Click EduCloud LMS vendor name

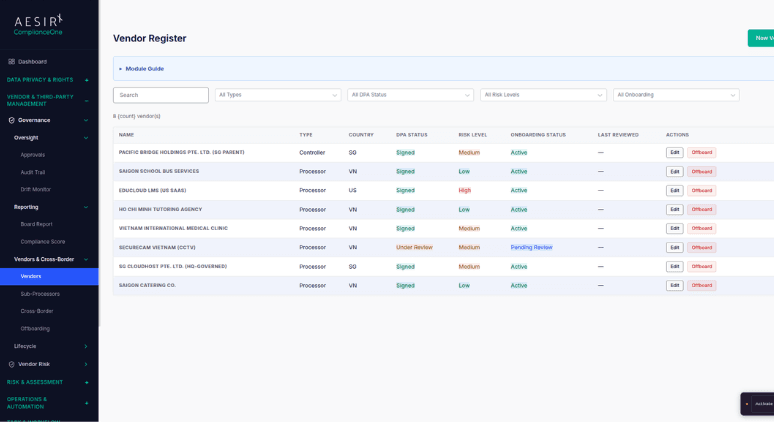(153, 191)
